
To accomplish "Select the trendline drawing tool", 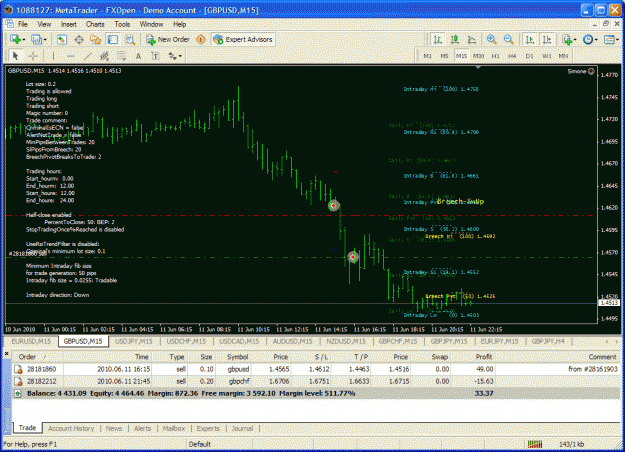I will point(87,56).
